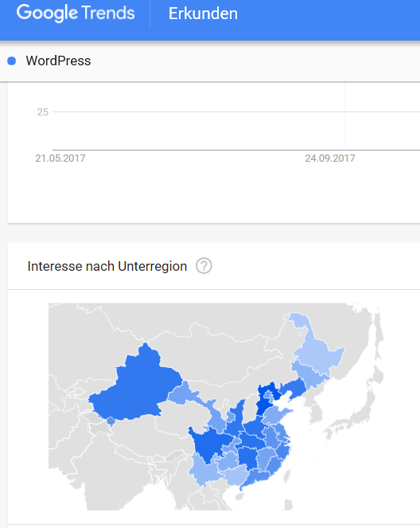This screenshot has width=420, height=528.
Task: Click the WordPress search term chip
Action: 58,61
